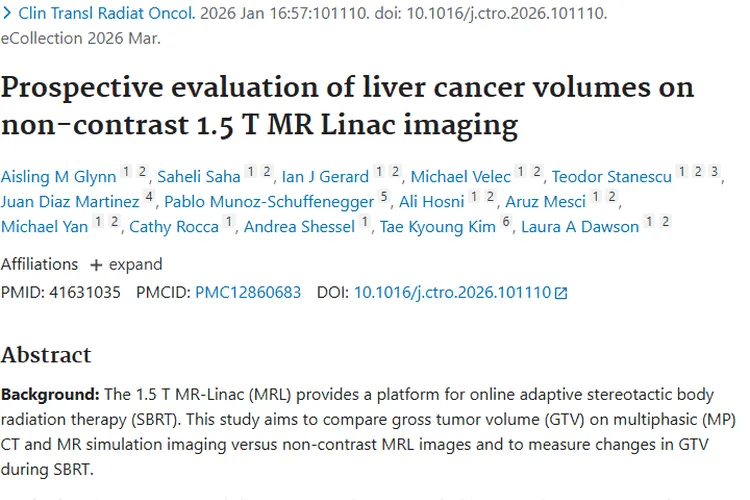
Task: Open the DOI 10.1016/j.ctro.2026.101110 link
Action: (452, 293)
